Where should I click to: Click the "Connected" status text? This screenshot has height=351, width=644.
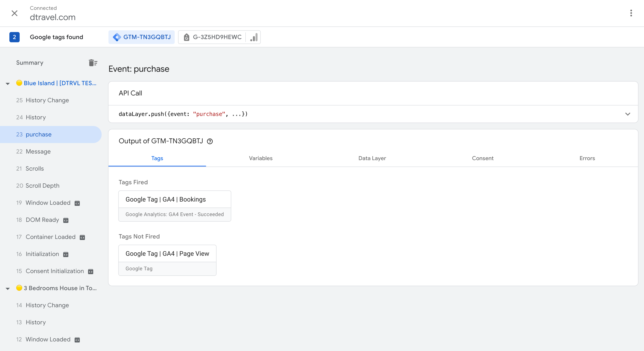(43, 8)
